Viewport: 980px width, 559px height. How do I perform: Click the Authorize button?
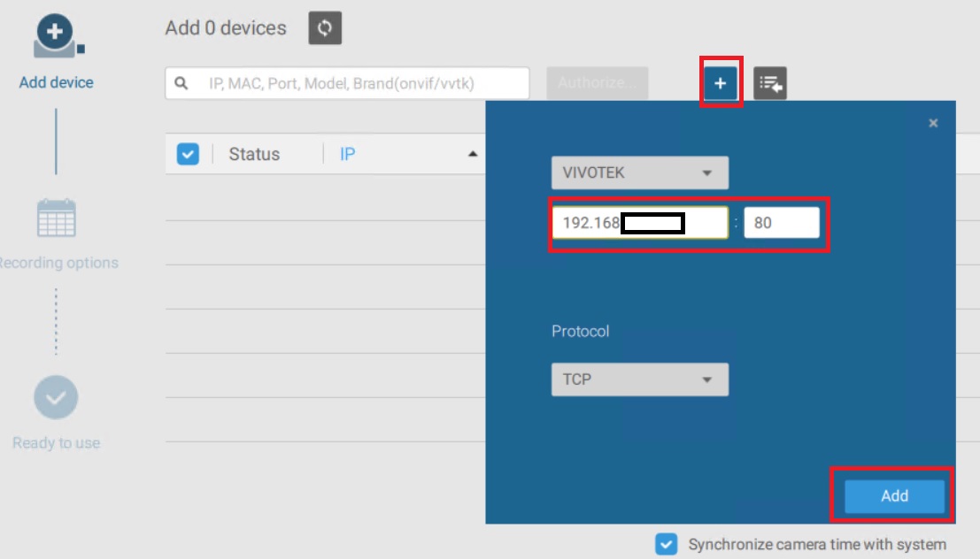click(x=598, y=83)
